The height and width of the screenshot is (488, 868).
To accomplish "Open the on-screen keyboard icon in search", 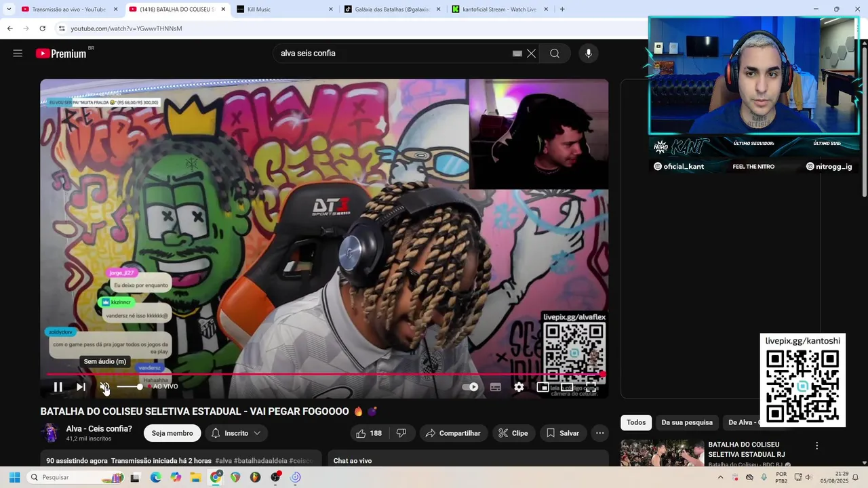I will point(517,54).
